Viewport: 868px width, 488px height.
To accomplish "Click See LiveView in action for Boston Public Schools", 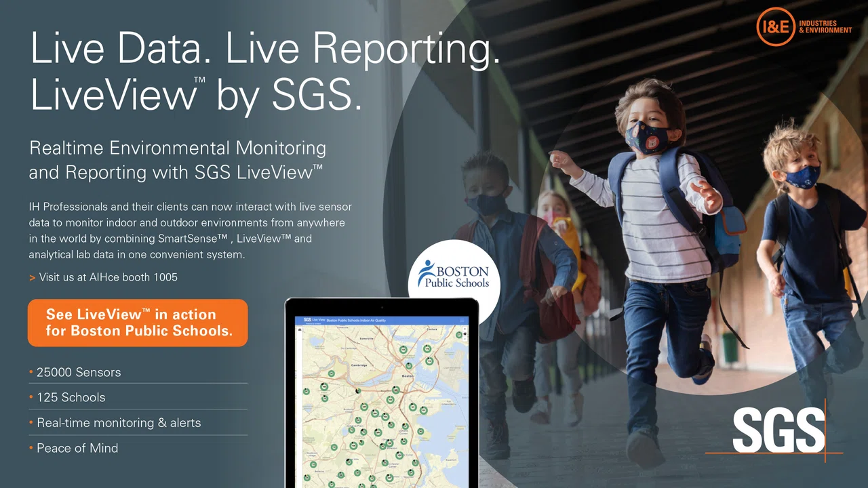I will coord(138,323).
